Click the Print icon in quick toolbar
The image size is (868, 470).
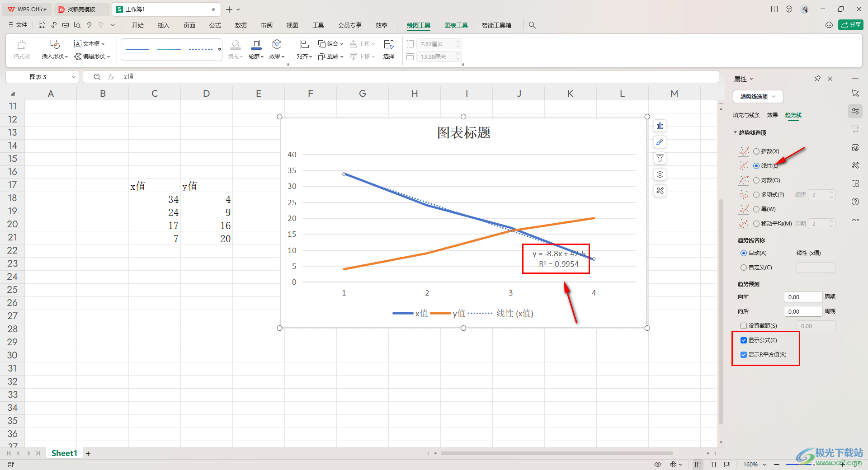click(66, 25)
